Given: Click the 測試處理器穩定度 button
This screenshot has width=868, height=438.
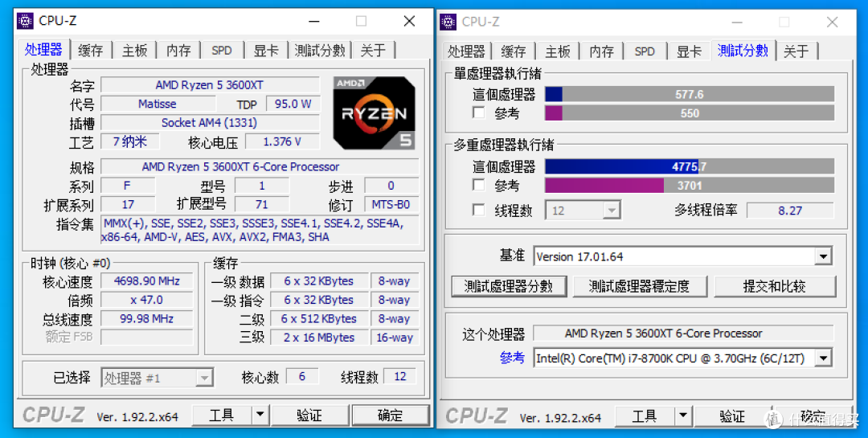Looking at the screenshot, I should click(640, 286).
